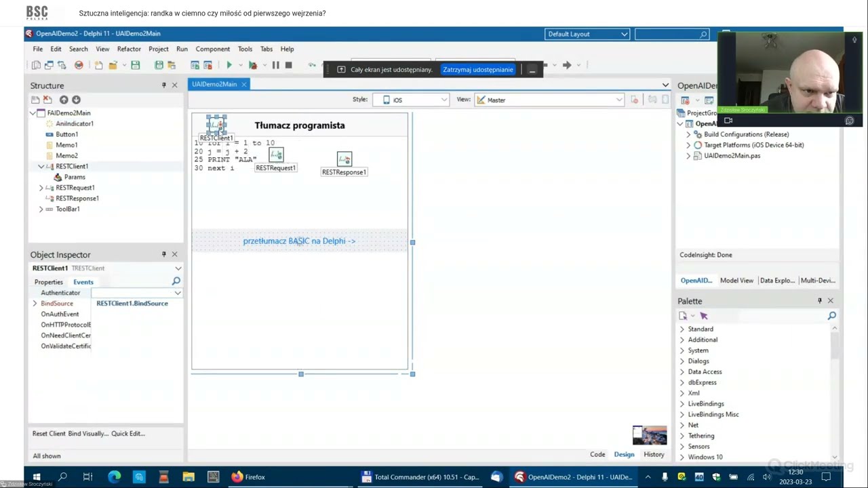The width and height of the screenshot is (868, 488).
Task: Move selected component down in Structure
Action: point(76,100)
